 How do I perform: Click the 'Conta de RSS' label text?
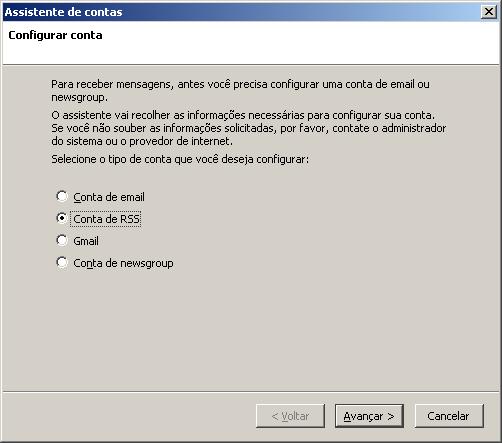pos(106,219)
